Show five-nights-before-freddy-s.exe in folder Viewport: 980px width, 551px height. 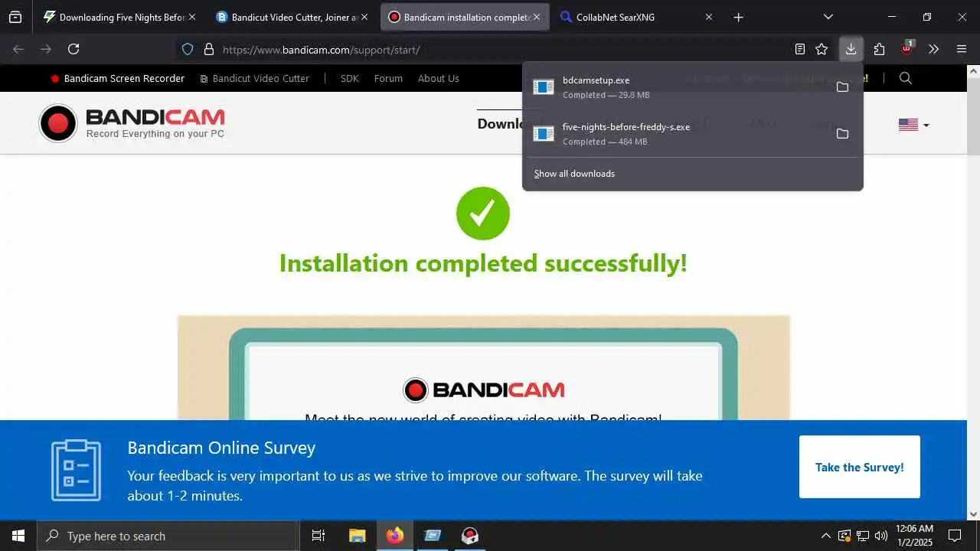(842, 134)
